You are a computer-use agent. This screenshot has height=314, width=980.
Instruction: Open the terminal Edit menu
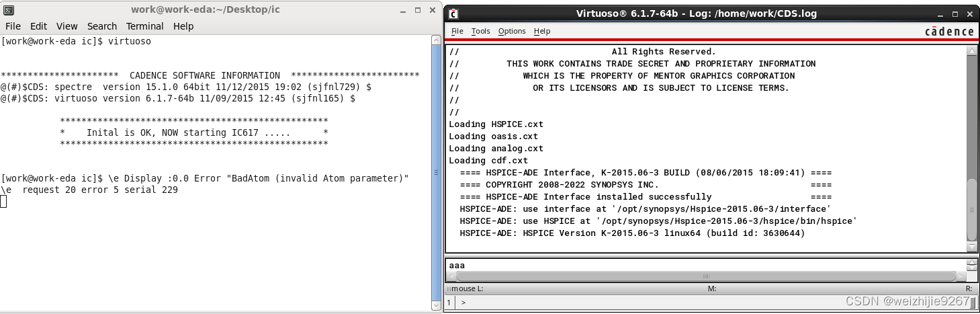point(38,26)
